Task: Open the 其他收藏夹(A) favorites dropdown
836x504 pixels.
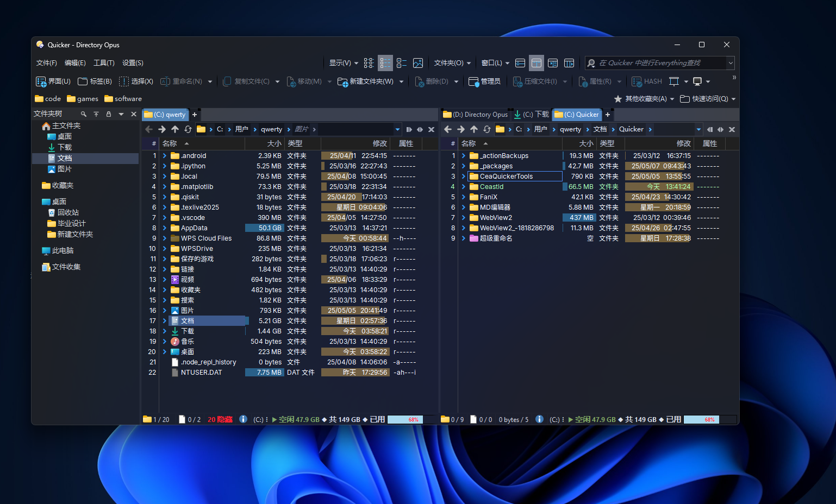Action: 644,99
